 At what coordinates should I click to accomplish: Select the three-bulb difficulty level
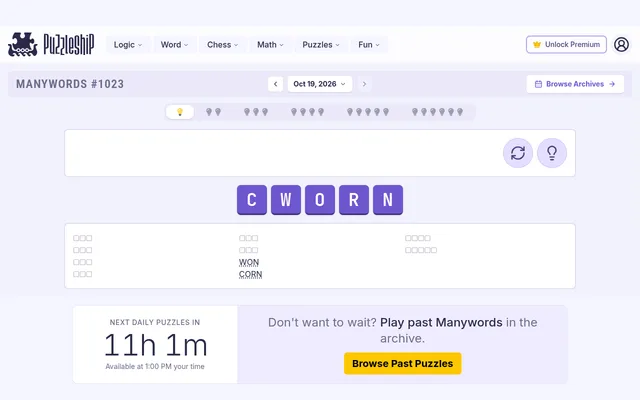click(x=256, y=112)
